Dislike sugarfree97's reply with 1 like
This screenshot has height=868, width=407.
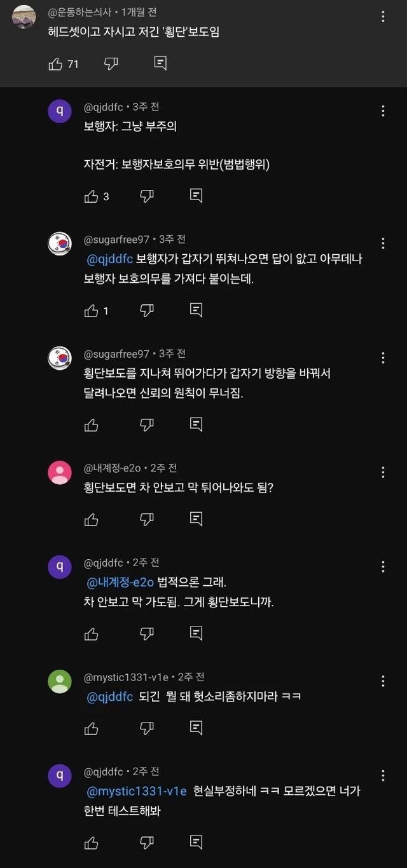click(x=147, y=311)
